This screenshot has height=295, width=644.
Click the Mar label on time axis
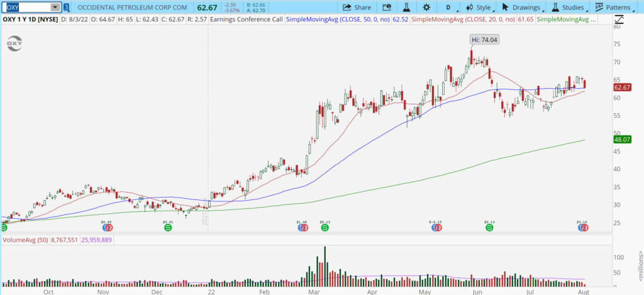pyautogui.click(x=314, y=291)
